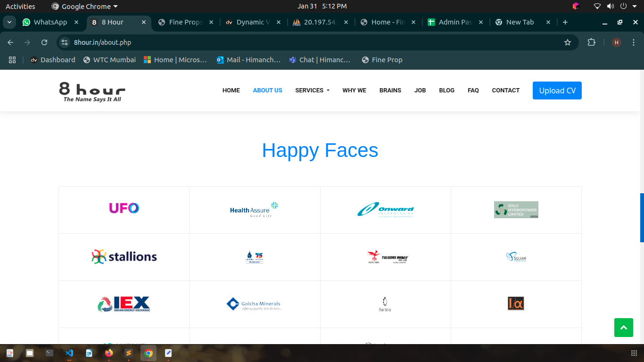This screenshot has height=362, width=644.
Task: Open the Files manager in the dock
Action: 30,353
